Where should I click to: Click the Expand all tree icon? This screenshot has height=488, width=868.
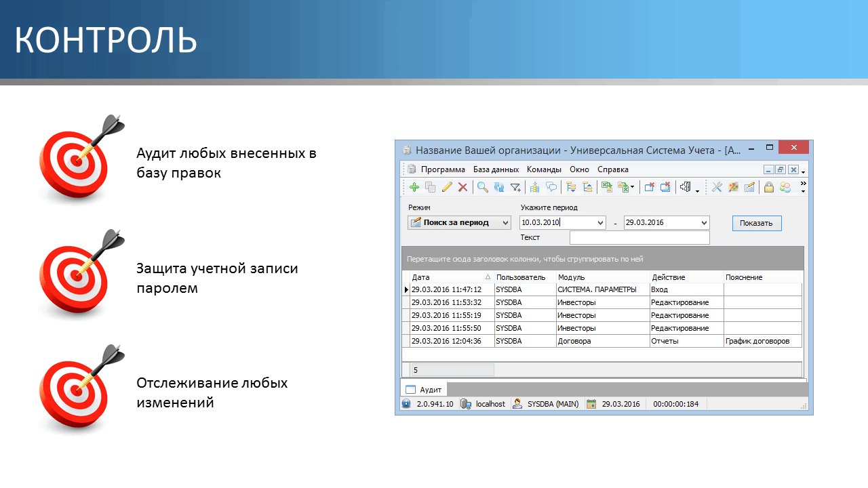(571, 187)
